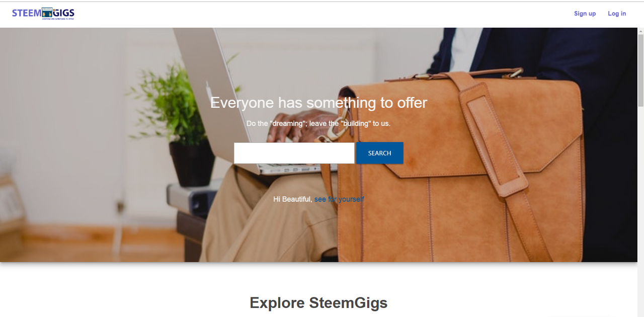
Task: Click the 'Hi Beautiful,' greeting text
Action: pyautogui.click(x=292, y=199)
